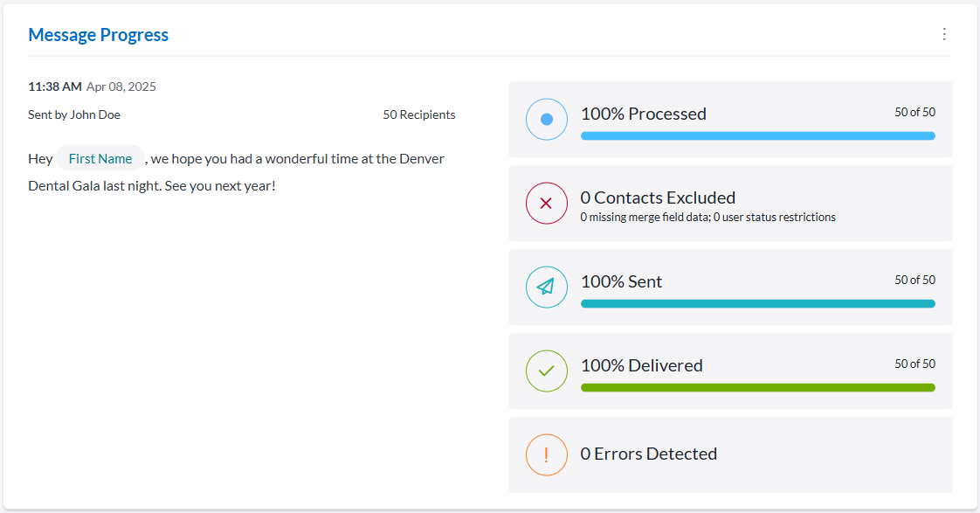Click the 0 Errors Detected label

648,454
